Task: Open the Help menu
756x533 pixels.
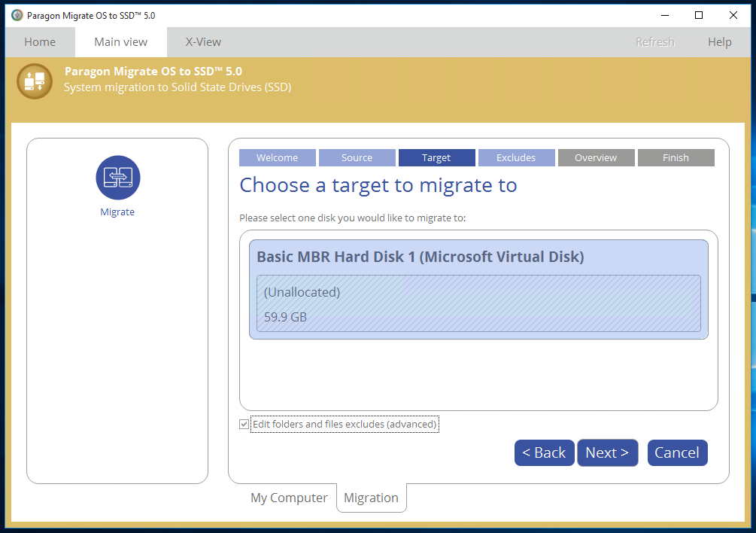Action: pos(719,42)
